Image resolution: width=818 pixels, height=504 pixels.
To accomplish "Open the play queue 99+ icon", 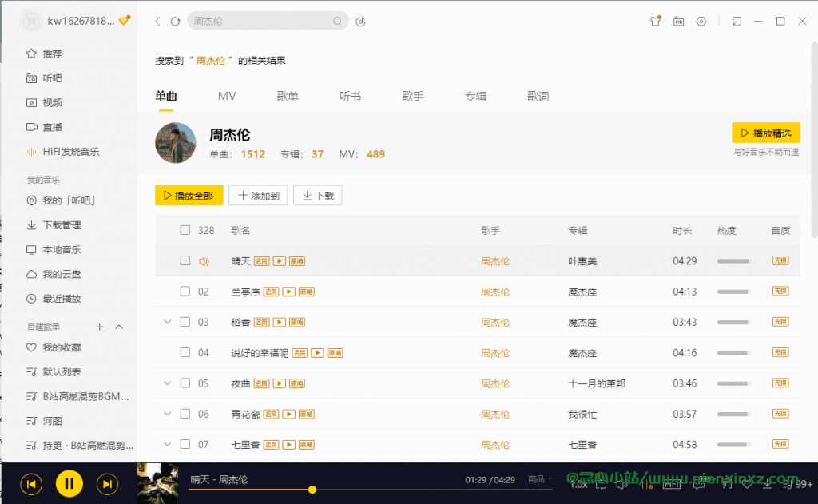I will click(798, 484).
